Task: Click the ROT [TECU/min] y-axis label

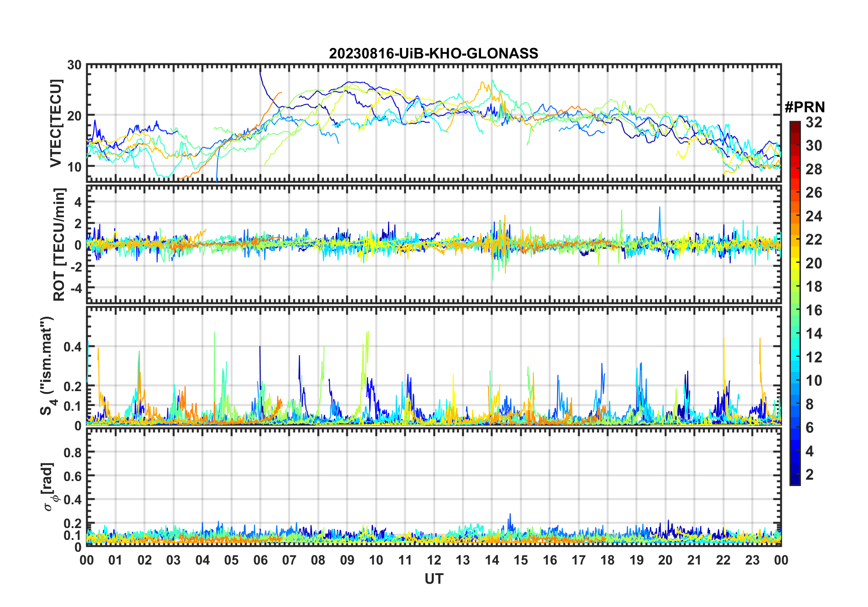Action: click(x=59, y=244)
